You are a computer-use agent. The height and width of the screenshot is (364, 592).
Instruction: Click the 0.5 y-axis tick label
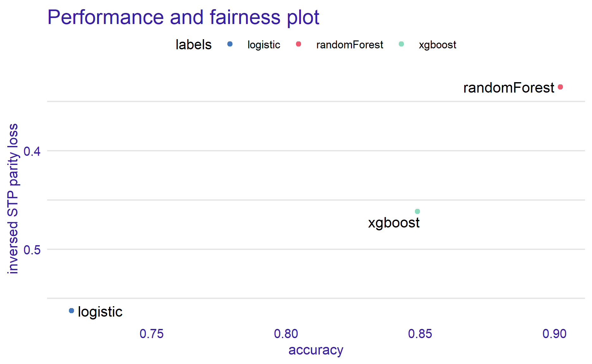click(32, 250)
